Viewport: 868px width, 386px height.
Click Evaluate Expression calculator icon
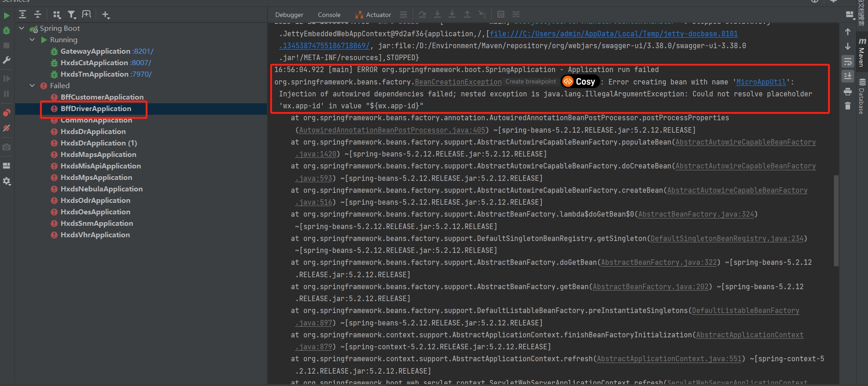tap(501, 14)
